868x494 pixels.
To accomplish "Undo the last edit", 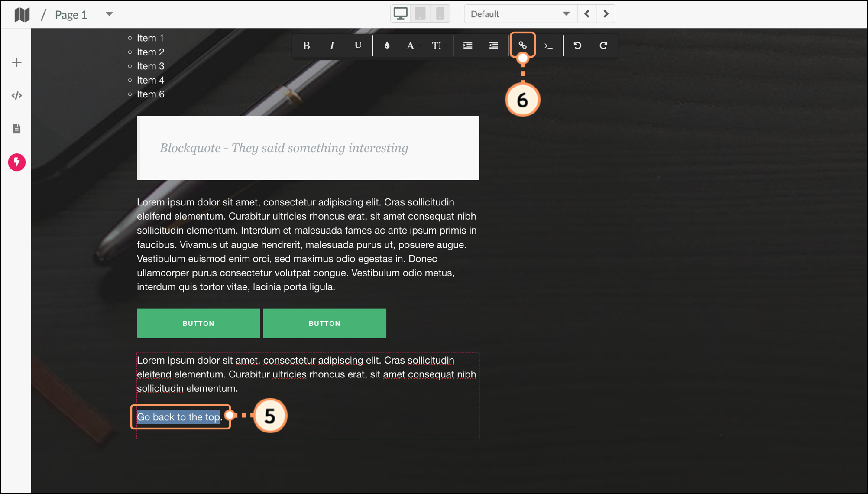I will tap(577, 45).
